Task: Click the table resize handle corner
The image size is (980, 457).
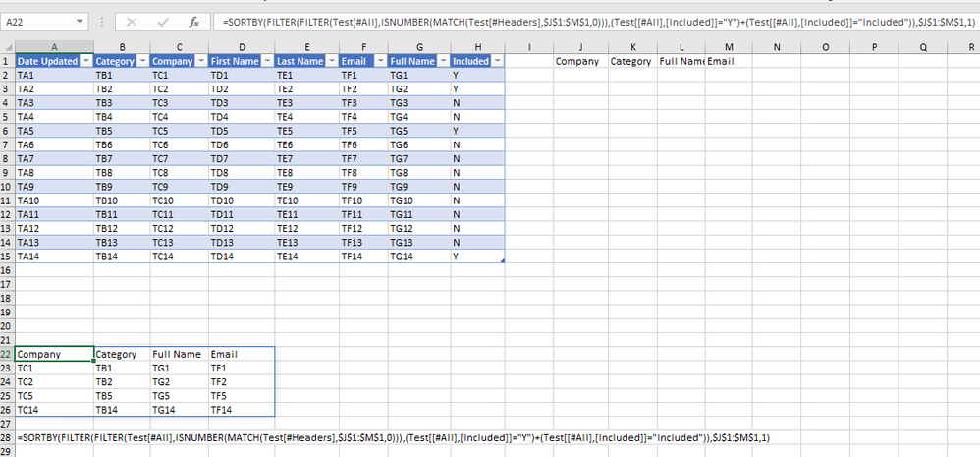Action: coord(503,260)
